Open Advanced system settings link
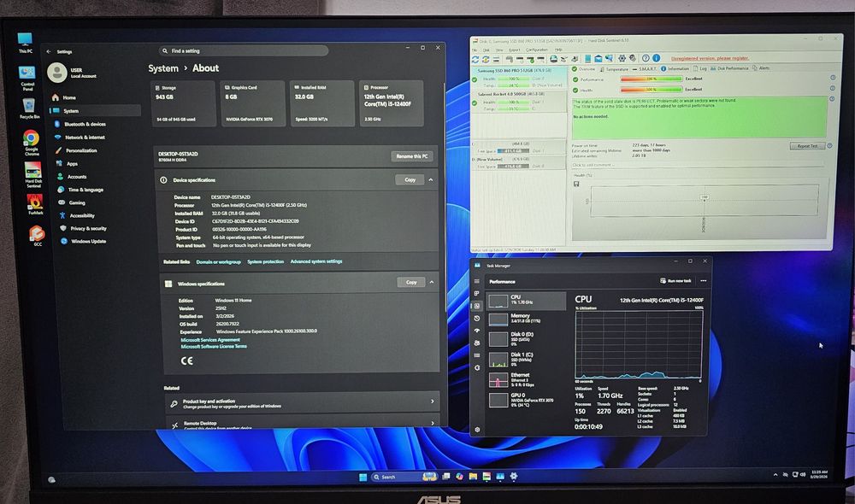 [316, 261]
